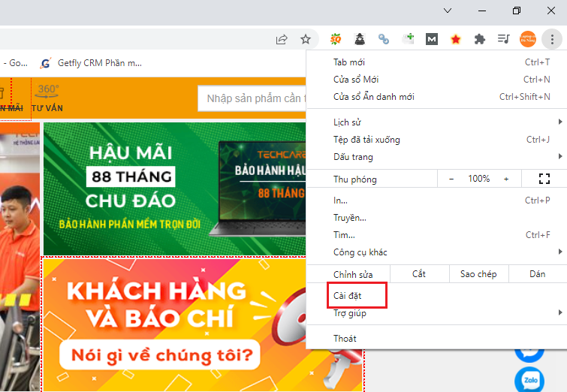Viewport: 567px width, 392px height.
Task: Select Thoát to exit Chrome
Action: [x=436, y=339]
